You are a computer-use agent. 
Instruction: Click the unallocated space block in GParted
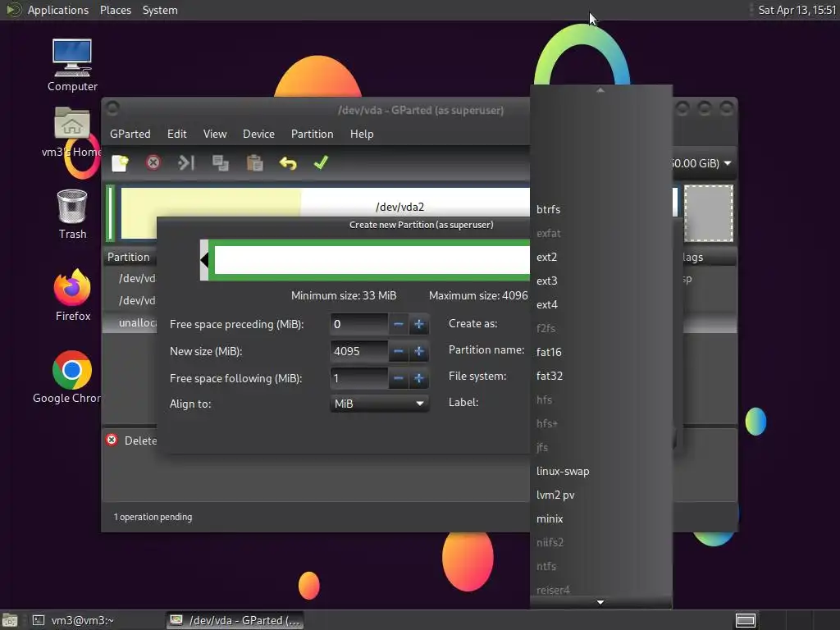click(x=708, y=213)
